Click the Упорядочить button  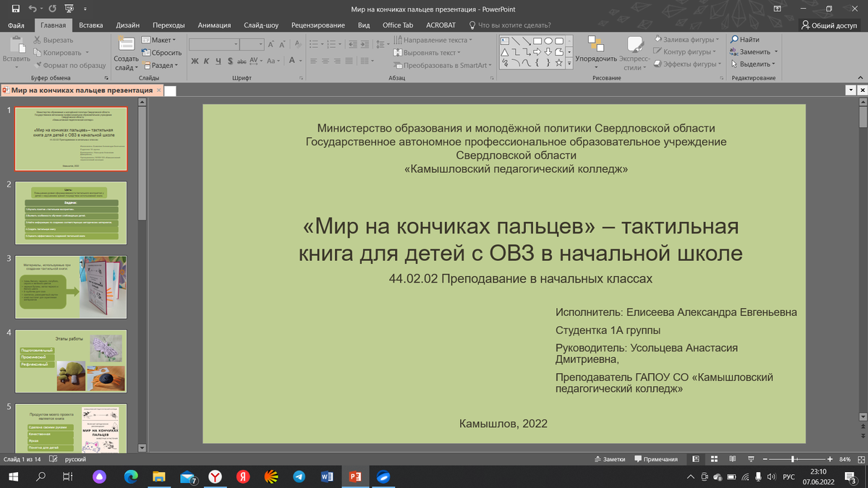(x=596, y=54)
